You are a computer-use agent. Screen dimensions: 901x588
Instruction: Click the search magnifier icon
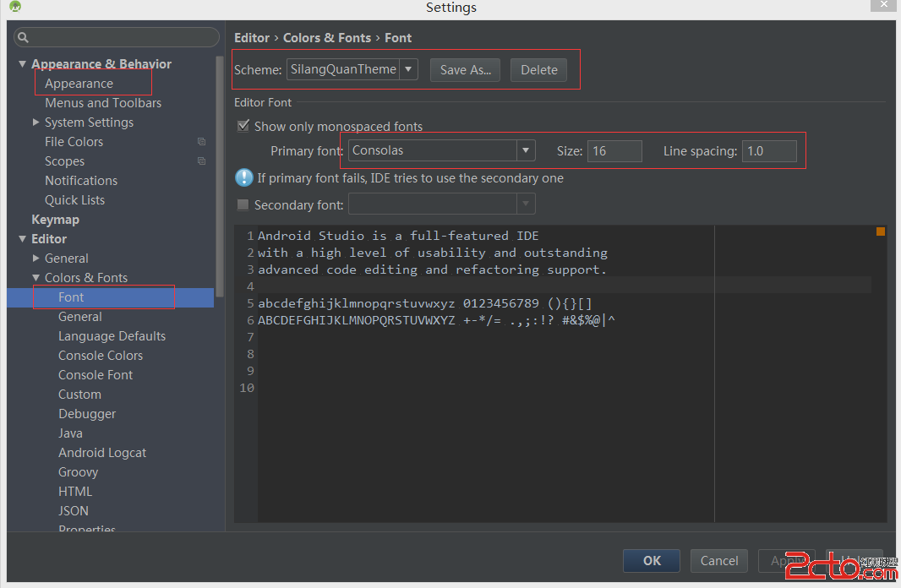pyautogui.click(x=23, y=37)
